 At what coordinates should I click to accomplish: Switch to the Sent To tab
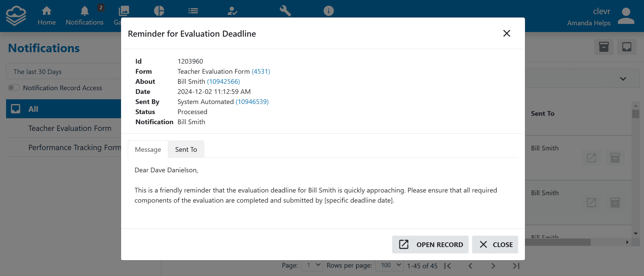tap(186, 149)
